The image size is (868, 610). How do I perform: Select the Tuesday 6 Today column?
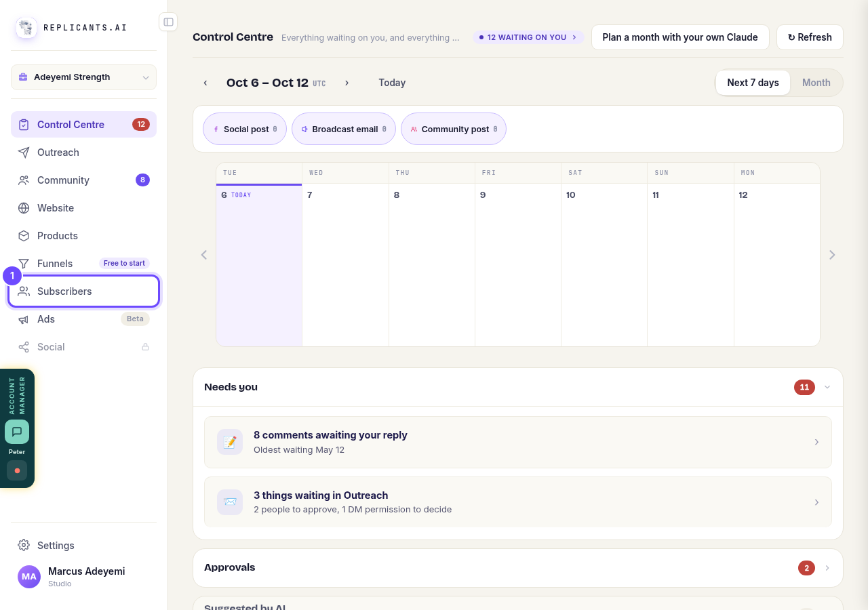(x=259, y=265)
